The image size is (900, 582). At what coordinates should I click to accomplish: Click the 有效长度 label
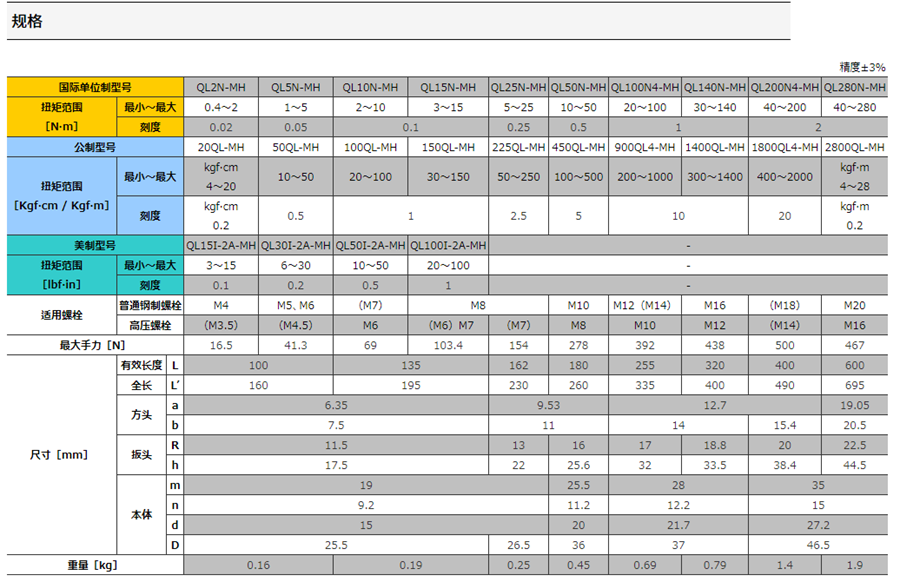[141, 365]
